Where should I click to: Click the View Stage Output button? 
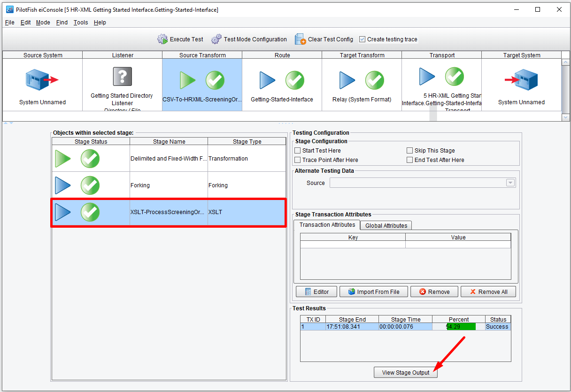point(406,373)
